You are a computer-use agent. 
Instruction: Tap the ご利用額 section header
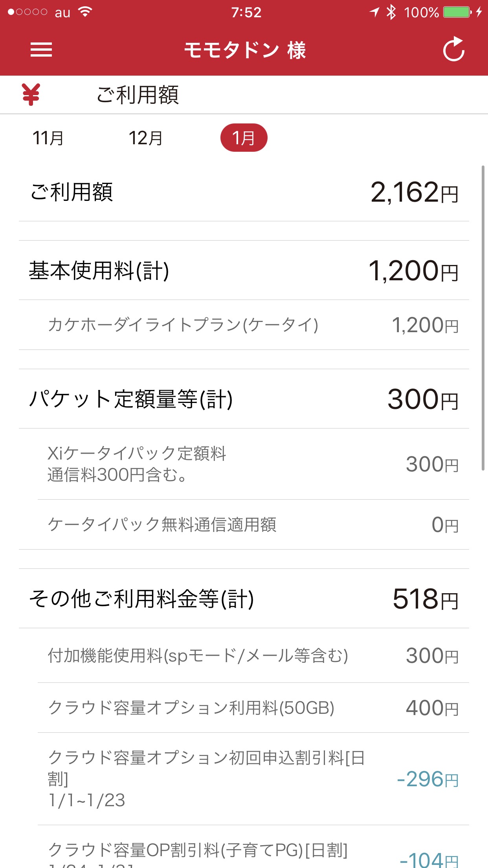(138, 95)
